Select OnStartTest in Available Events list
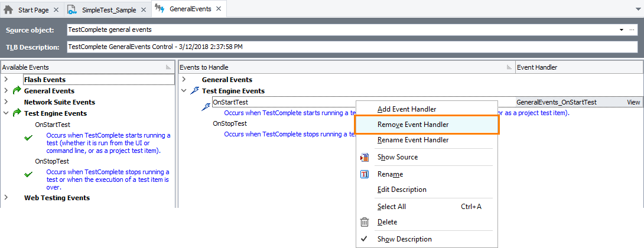This screenshot has width=644, height=248. [53, 125]
